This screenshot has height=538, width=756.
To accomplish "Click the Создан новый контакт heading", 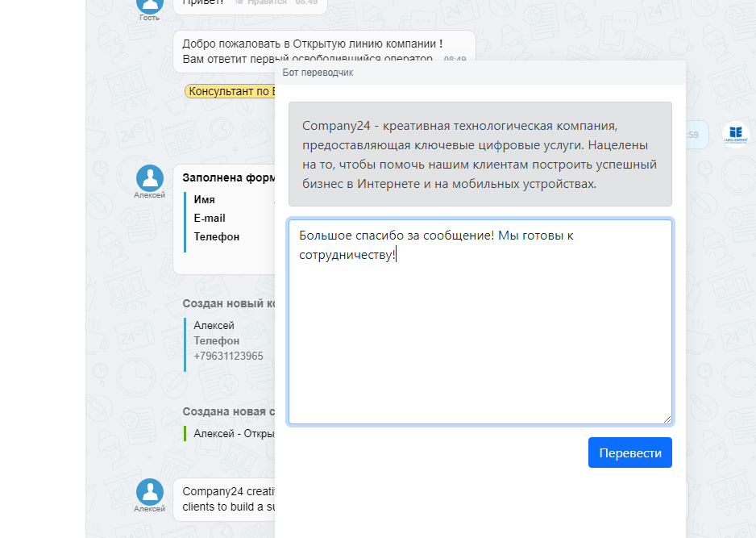I will (229, 303).
